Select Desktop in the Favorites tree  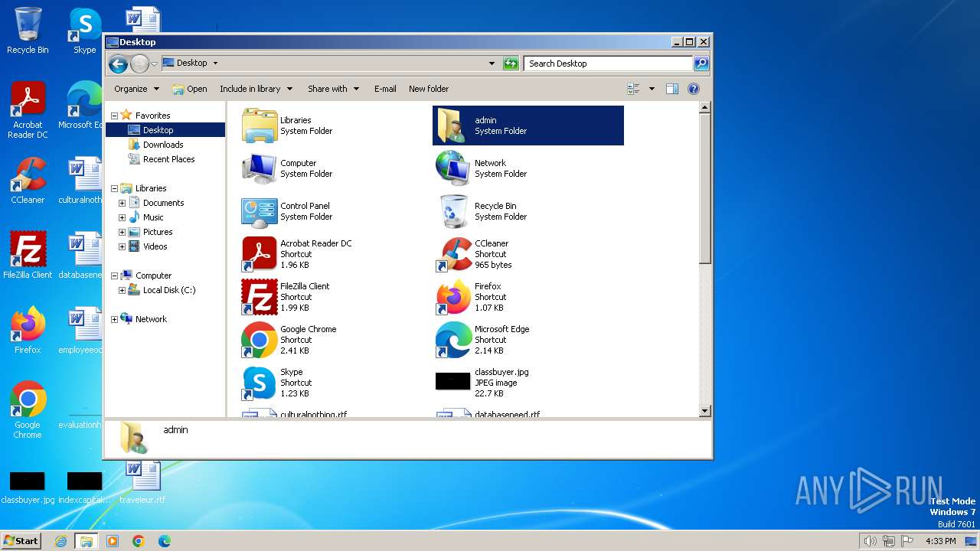158,130
